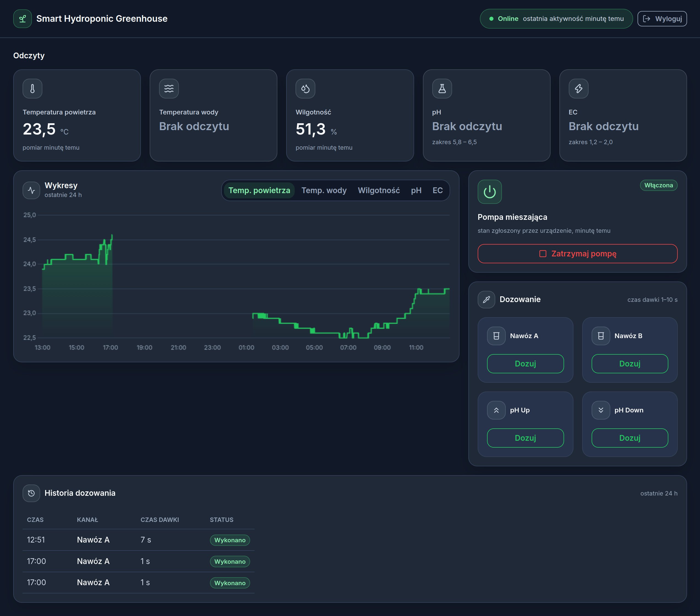
Task: Dose Nawóz B with its Dozuj button
Action: tap(630, 364)
